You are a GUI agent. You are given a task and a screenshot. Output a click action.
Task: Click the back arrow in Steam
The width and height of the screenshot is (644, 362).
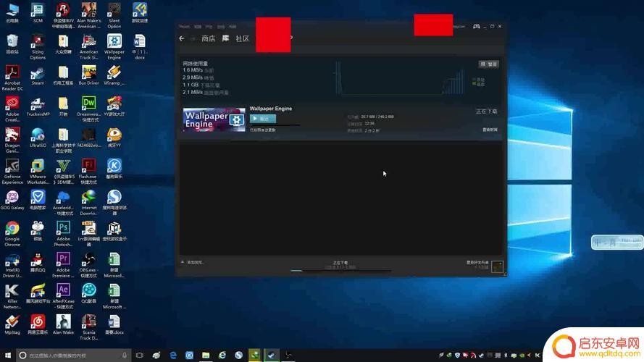click(182, 38)
